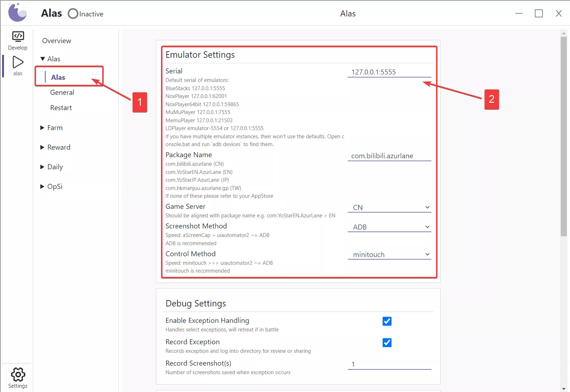Close the Alas window

pyautogui.click(x=559, y=14)
